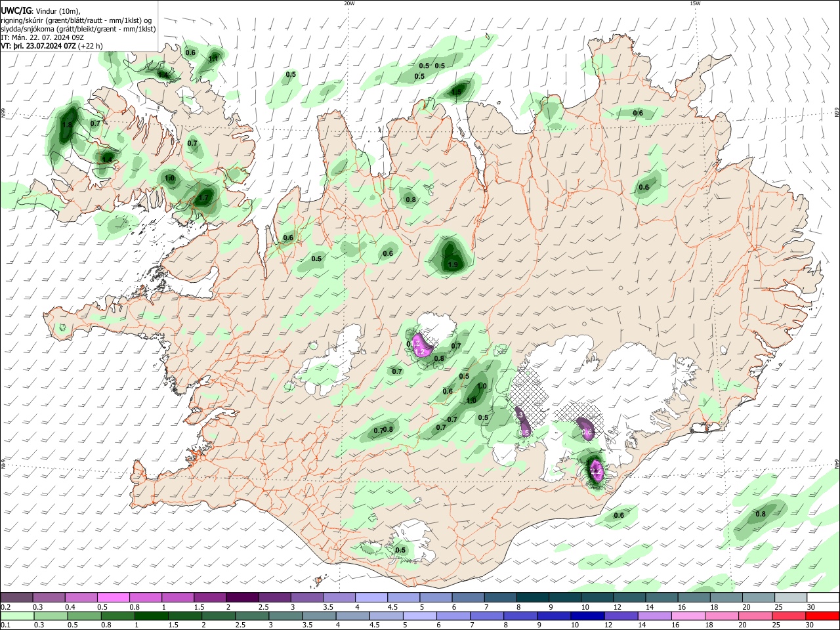The image size is (840, 630).
Task: Click the bright red 30 swatch in the lower legend row
Action: (x=823, y=616)
